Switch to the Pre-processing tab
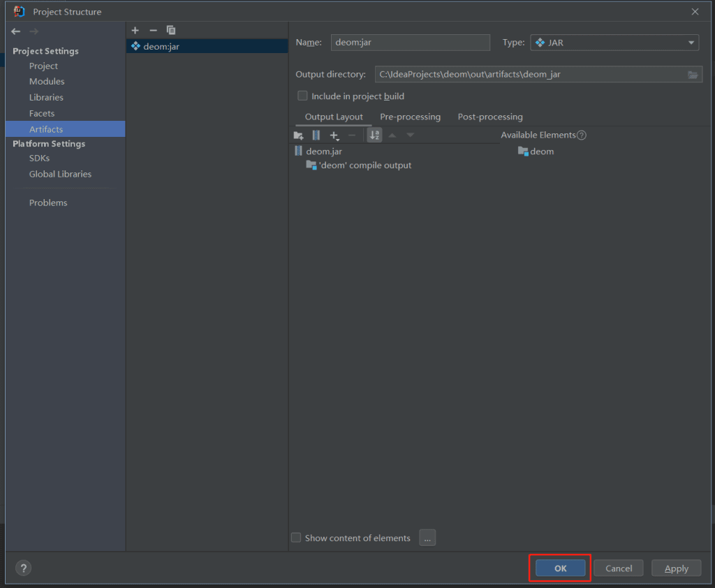The width and height of the screenshot is (715, 588). pos(410,117)
